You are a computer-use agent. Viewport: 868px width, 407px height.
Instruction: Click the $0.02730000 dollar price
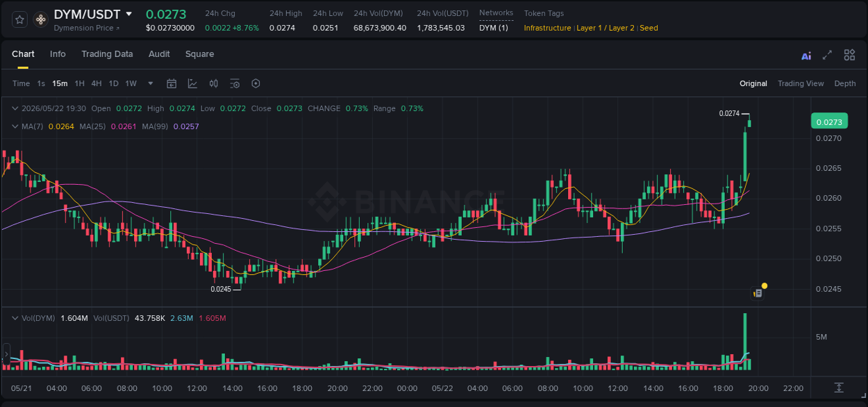[x=170, y=28]
